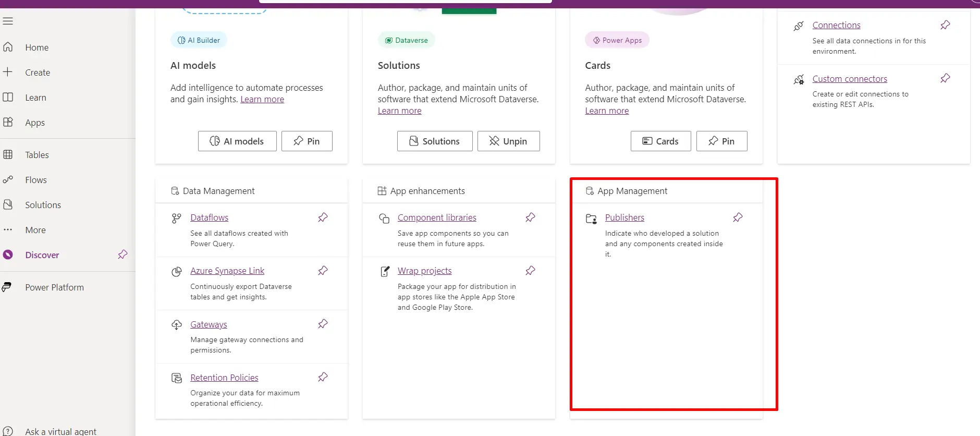This screenshot has height=436, width=980.
Task: Click the Tables grid icon in sidebar
Action: coord(8,154)
